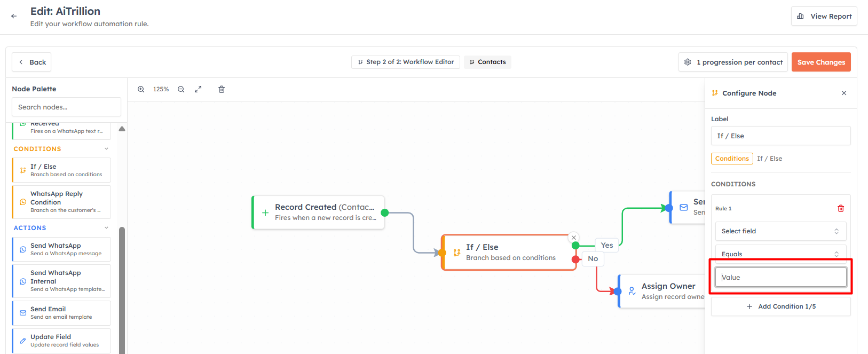Close the Configure Node panel
The image size is (868, 354).
844,93
